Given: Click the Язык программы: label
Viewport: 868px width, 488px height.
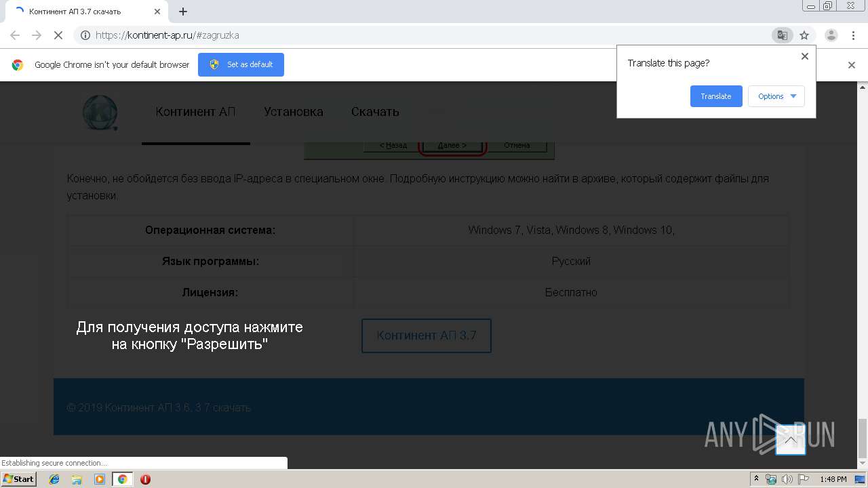Looking at the screenshot, I should 210,262.
